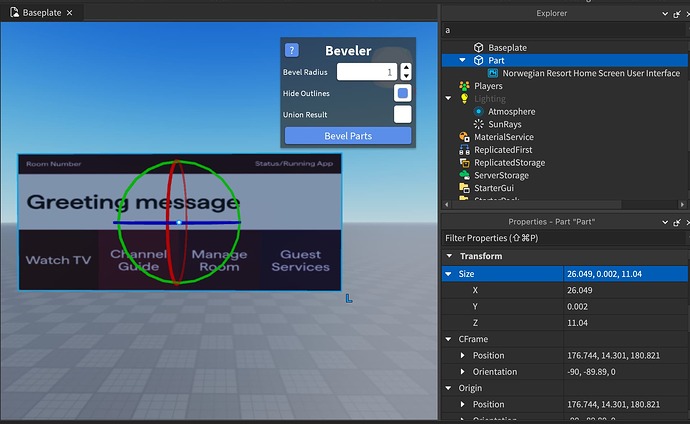This screenshot has height=424, width=690.
Task: Click the Explorer scrollbar left arrow
Action: [x=447, y=205]
